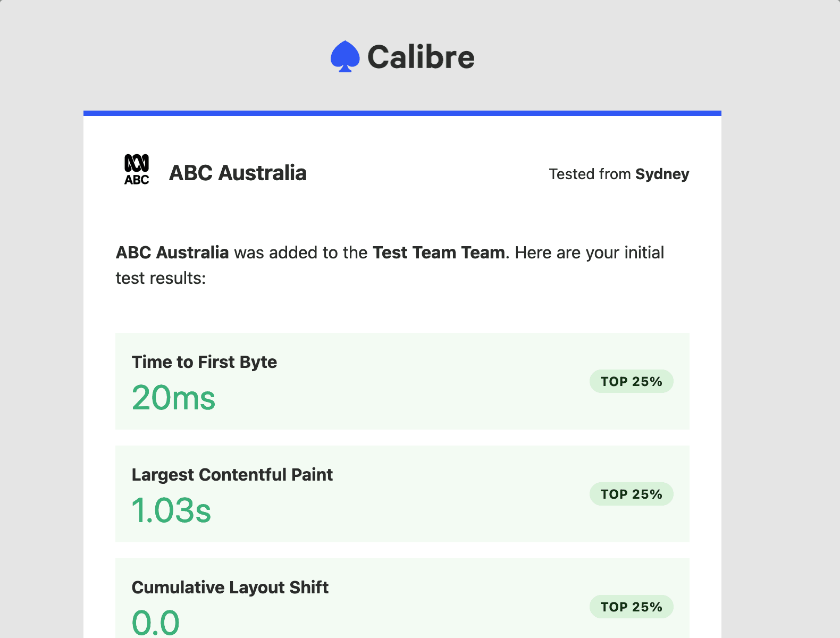Viewport: 840px width, 638px height.
Task: Click the 20ms metric value
Action: (173, 398)
